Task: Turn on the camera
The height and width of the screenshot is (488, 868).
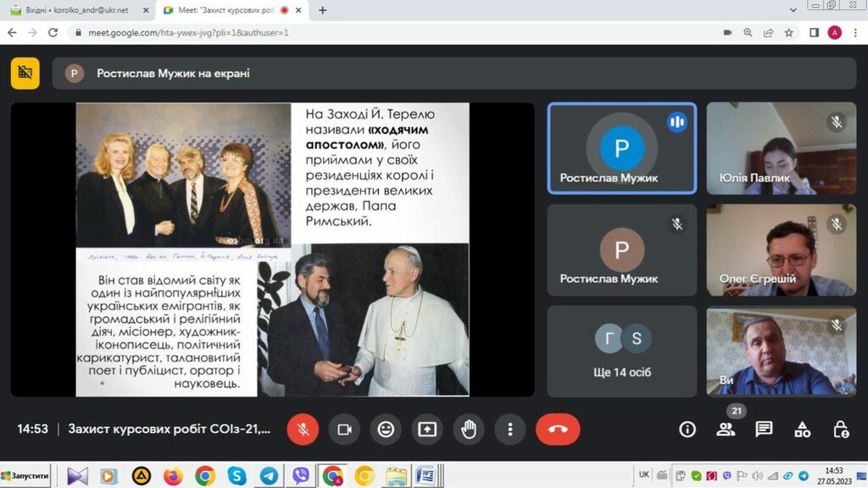Action: pos(344,430)
